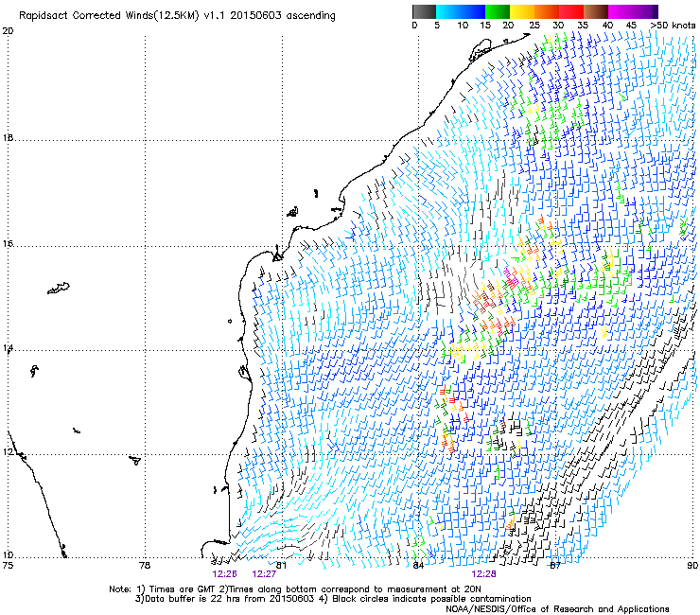
Task: Click the cyan 5-10 knots legend swatch
Action: click(x=448, y=11)
